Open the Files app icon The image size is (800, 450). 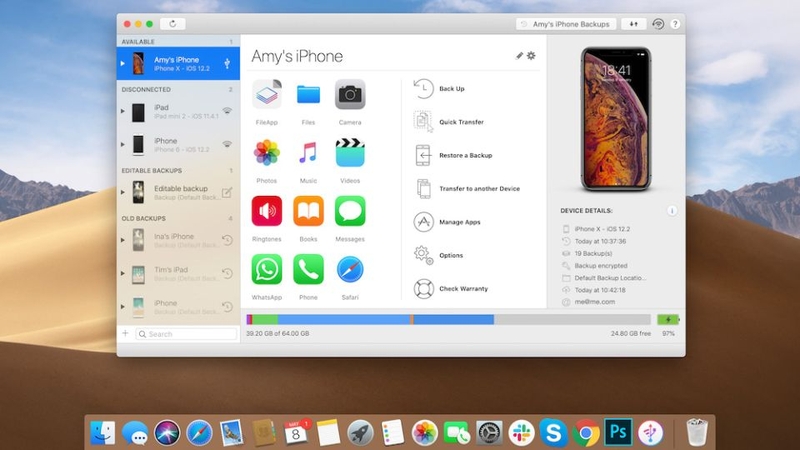[x=308, y=94]
